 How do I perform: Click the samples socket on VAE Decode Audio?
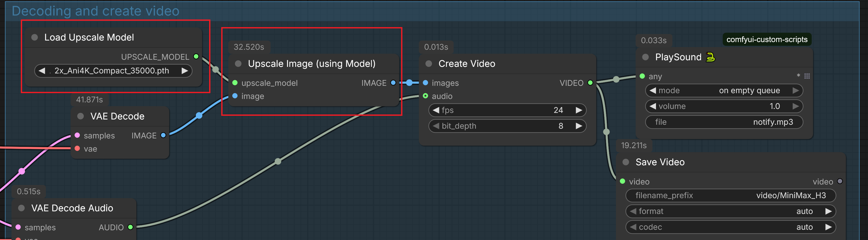click(x=18, y=227)
